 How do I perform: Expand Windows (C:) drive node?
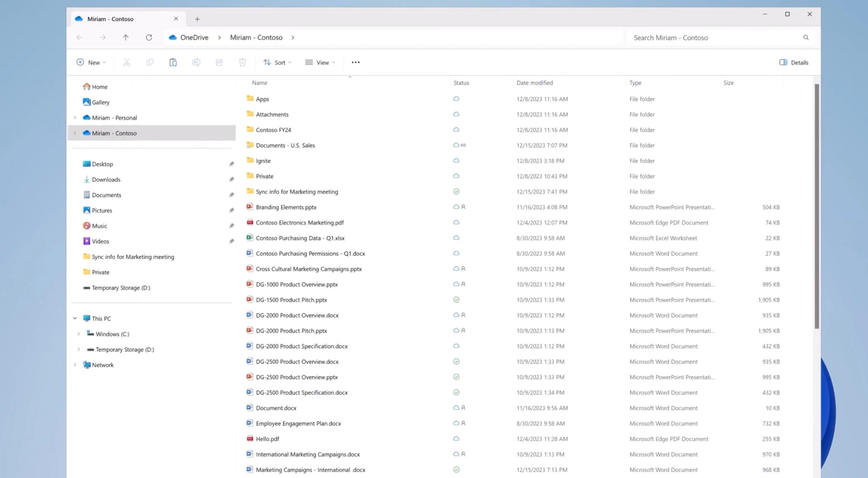[x=79, y=334]
